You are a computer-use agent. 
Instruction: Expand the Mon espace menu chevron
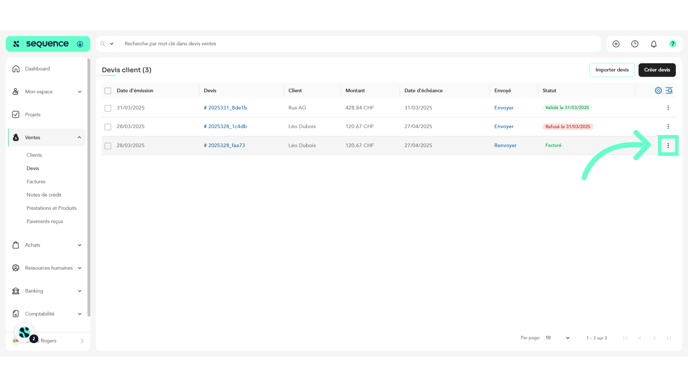click(79, 92)
